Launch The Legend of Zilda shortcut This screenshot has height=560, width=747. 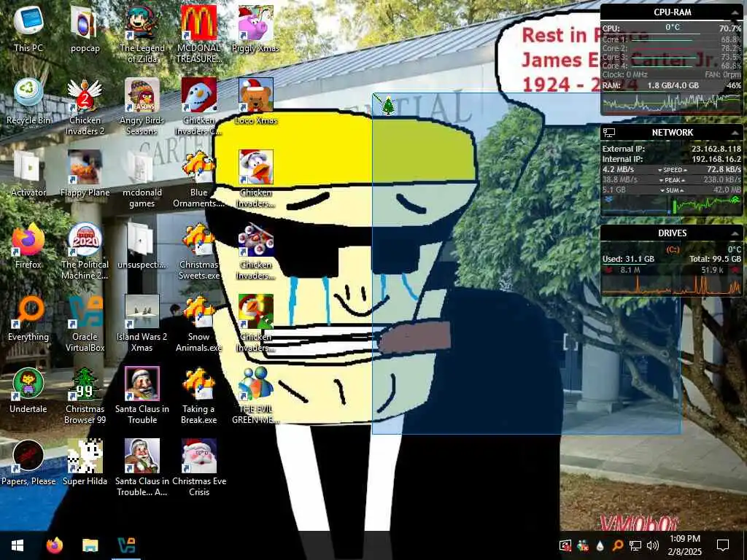point(142,34)
